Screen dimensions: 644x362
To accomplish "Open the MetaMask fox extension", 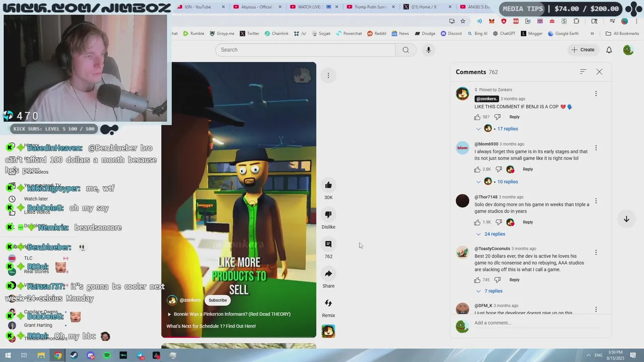I will (492, 21).
